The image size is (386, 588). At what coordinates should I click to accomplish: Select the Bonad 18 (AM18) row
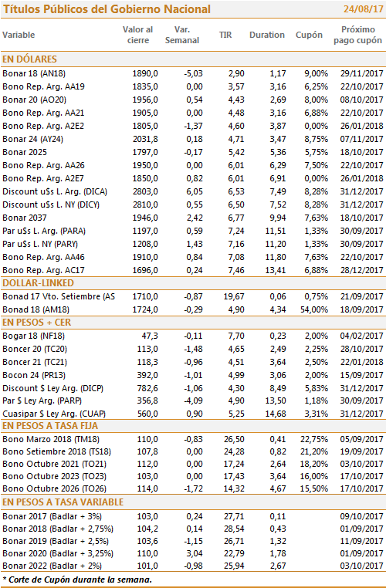pos(193,309)
